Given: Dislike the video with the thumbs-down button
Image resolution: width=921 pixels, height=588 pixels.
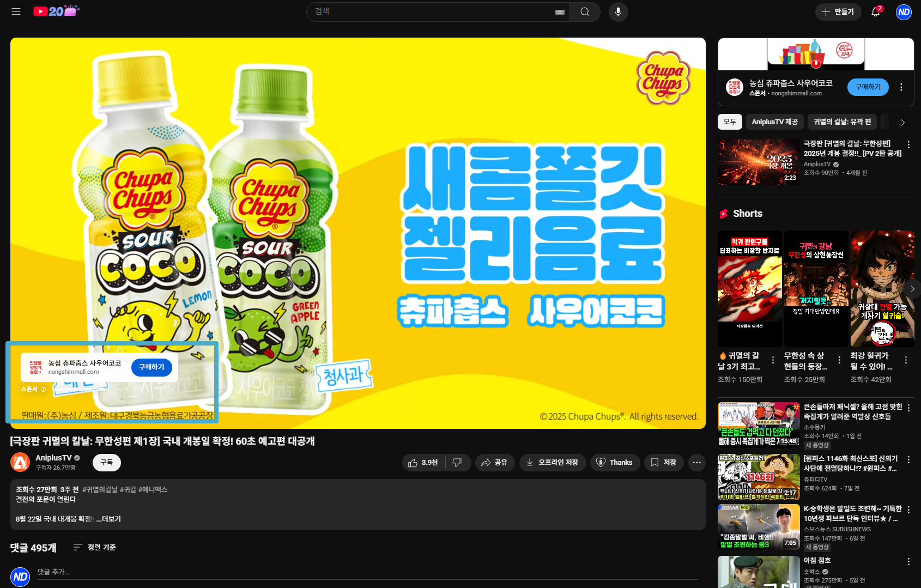Looking at the screenshot, I should pos(458,463).
